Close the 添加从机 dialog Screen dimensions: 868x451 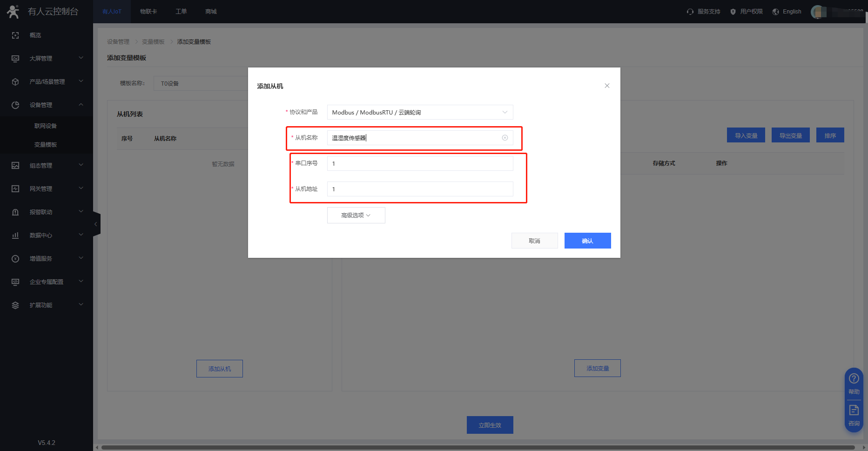(x=607, y=86)
